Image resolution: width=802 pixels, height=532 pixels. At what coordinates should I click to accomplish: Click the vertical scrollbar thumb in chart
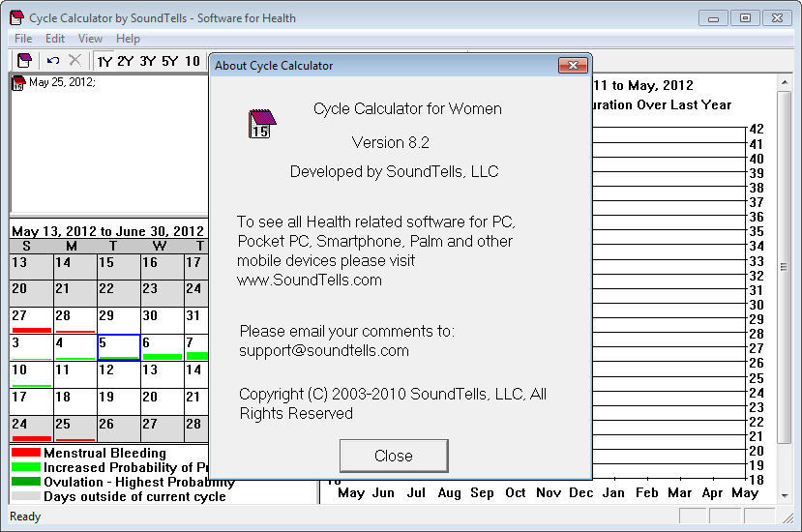click(x=784, y=267)
